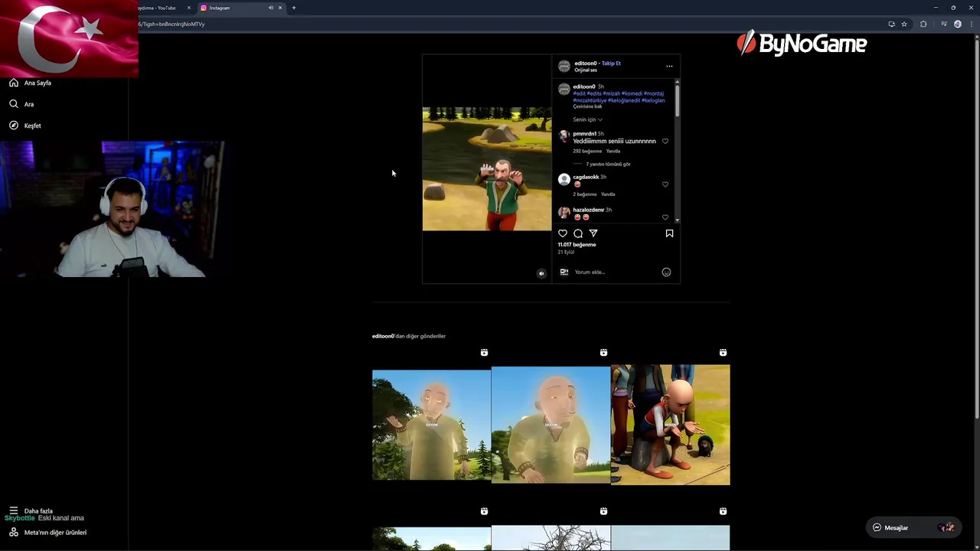Screen dimensions: 980x551
Task: Click the browser address bar URL
Action: (171, 24)
